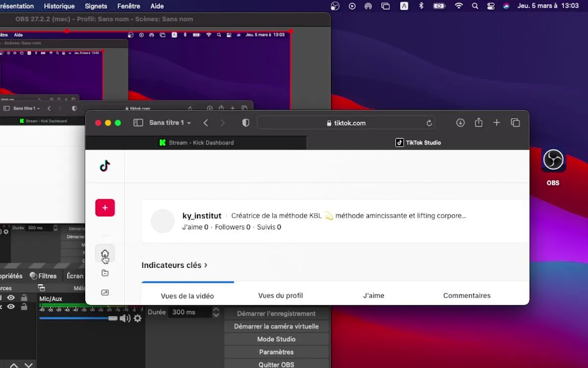Toggle second OBS source visibility eye
The image size is (588, 368).
point(11,307)
